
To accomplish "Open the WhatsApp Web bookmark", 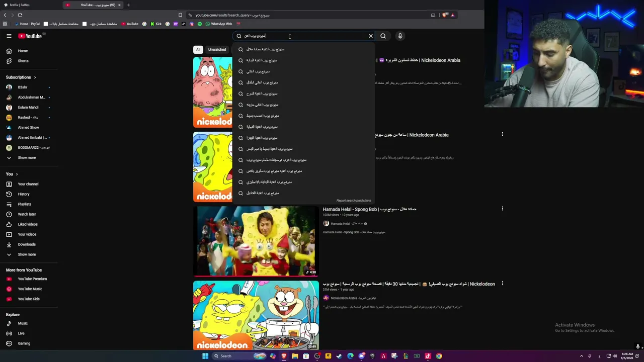I will point(219,24).
